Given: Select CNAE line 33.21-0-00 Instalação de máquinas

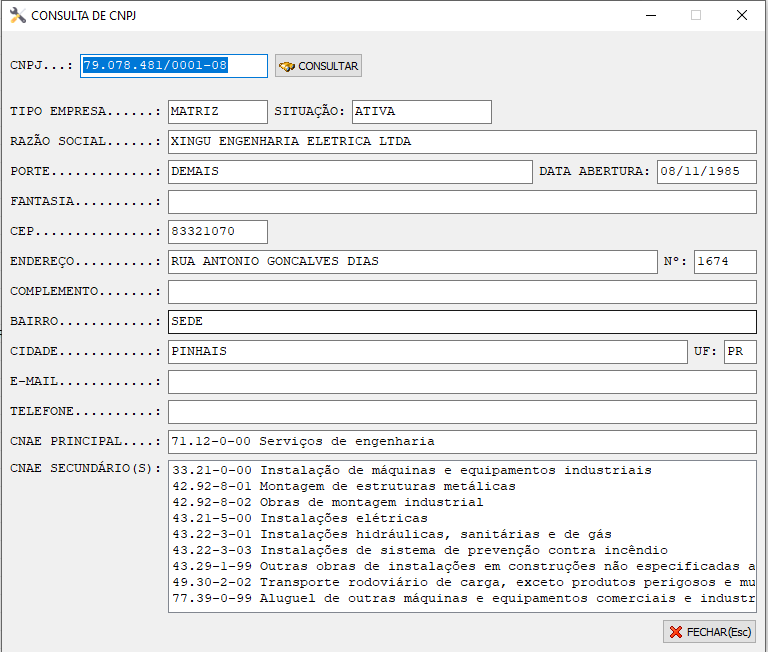Looking at the screenshot, I should (412, 470).
